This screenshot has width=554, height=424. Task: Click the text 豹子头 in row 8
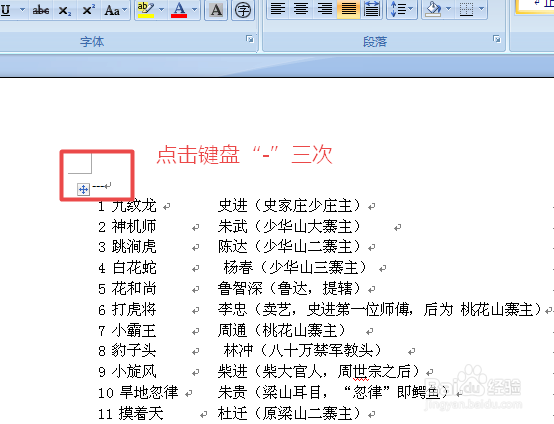pos(134,351)
